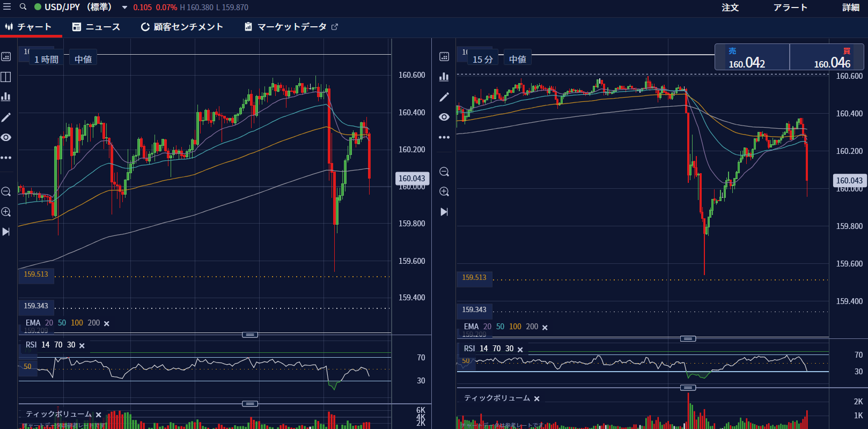The height and width of the screenshot is (429, 868).
Task: Change left chart 中値 price type
Action: (x=83, y=59)
